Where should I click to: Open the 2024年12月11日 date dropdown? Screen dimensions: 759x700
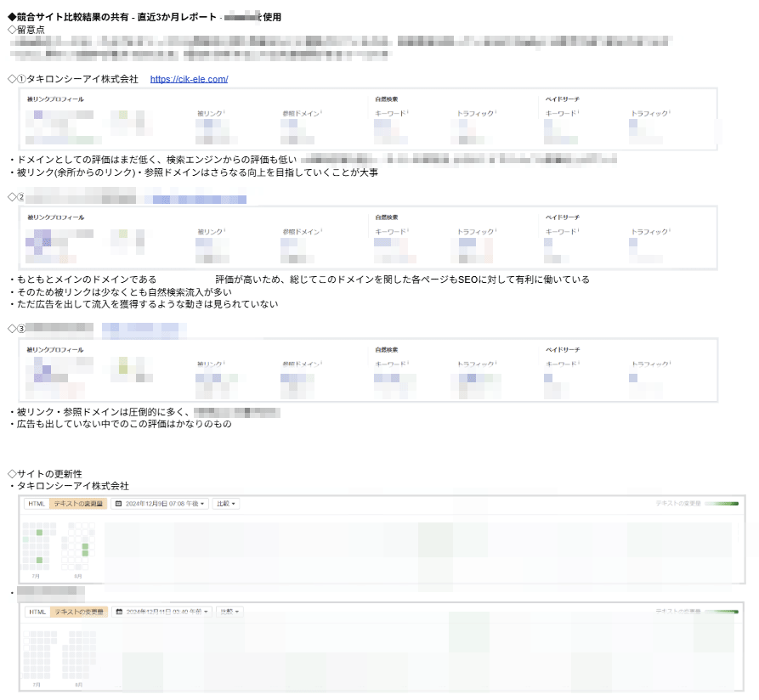coord(167,610)
